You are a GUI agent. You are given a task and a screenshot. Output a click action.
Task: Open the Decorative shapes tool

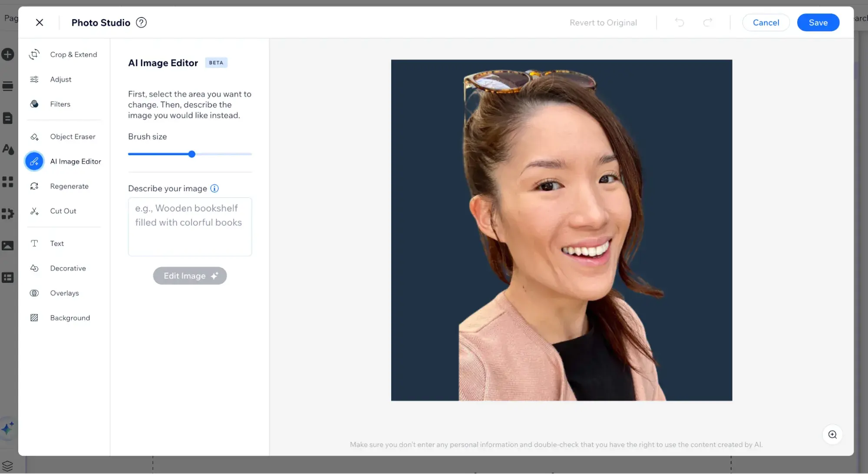68,268
